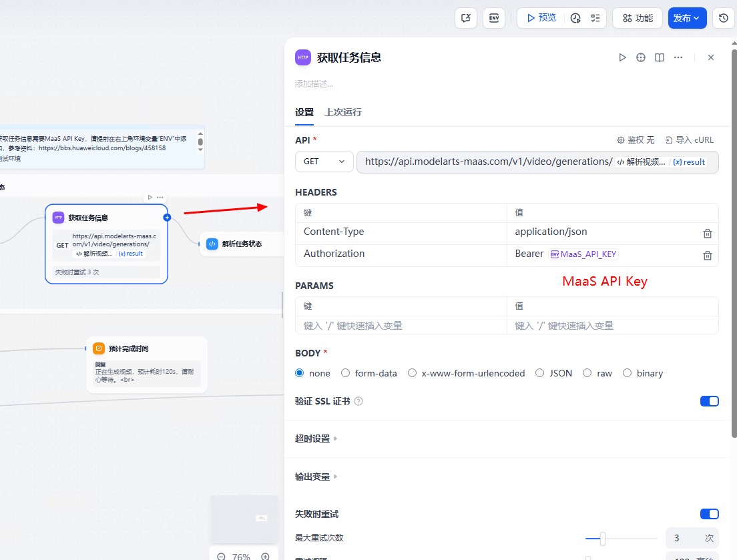737x560 pixels.
Task: Select the form-data body option
Action: point(346,373)
